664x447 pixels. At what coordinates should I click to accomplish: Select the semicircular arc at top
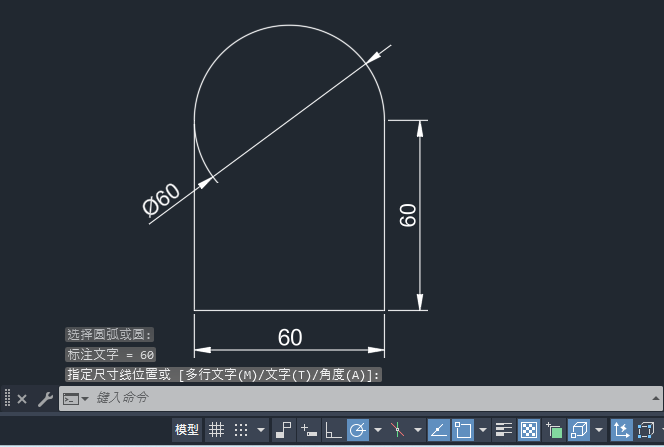(290, 25)
